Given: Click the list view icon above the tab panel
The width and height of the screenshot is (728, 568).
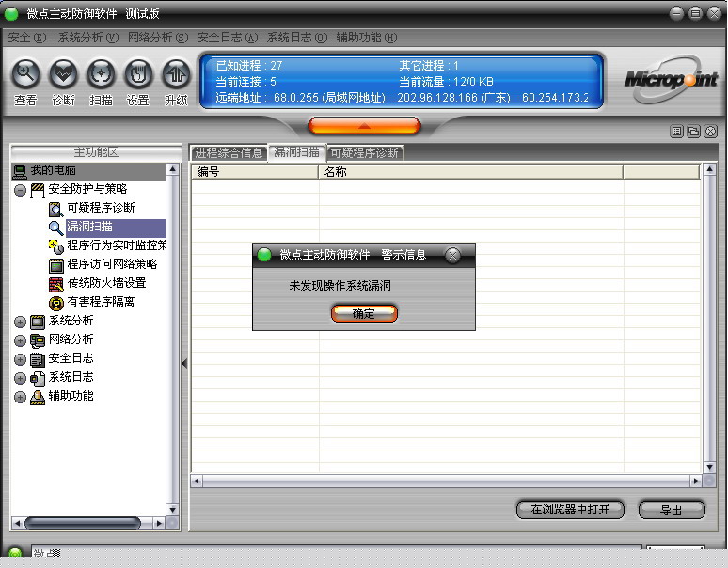Looking at the screenshot, I should click(677, 132).
